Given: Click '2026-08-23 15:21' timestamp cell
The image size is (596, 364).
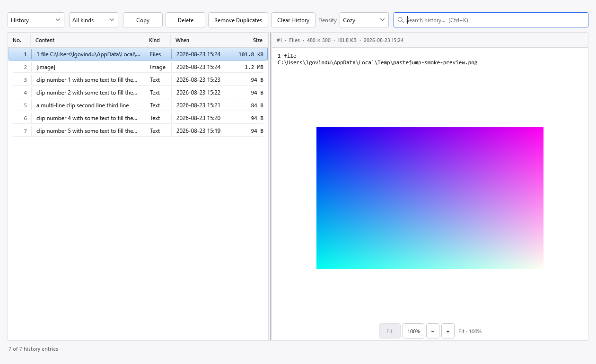Looking at the screenshot, I should [198, 105].
